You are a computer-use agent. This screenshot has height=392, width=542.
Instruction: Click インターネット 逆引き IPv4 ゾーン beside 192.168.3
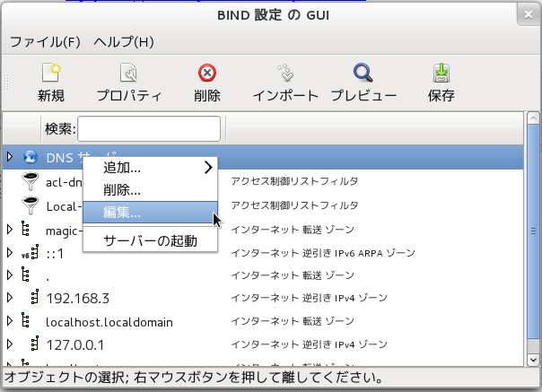[x=309, y=298]
